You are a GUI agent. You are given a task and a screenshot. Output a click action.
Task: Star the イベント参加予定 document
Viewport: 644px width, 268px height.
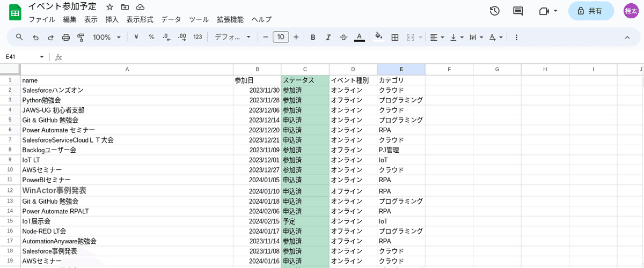pos(109,7)
